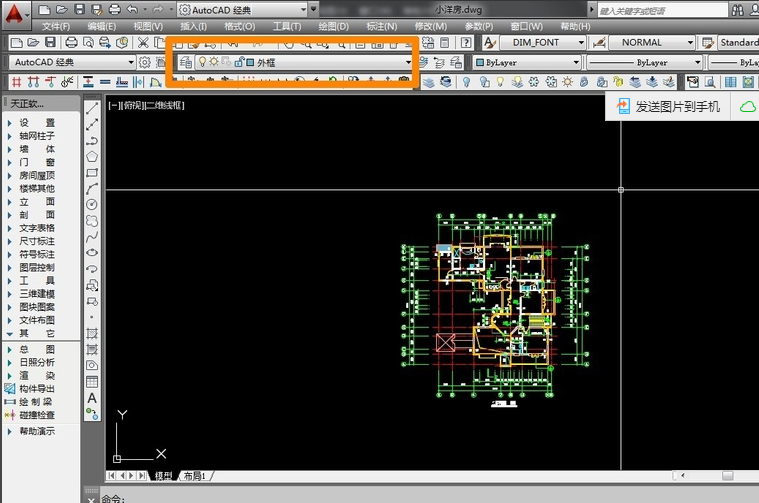
Task: Click in the keyword search input field
Action: pyautogui.click(x=663, y=10)
